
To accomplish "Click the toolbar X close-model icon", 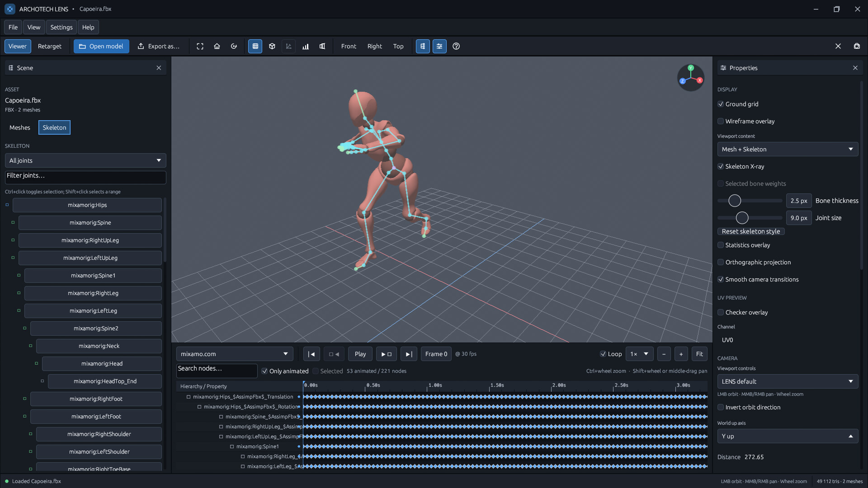I will pos(838,46).
